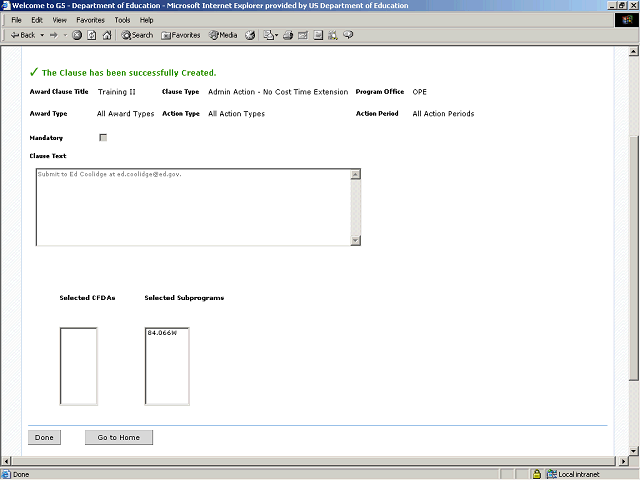Click the security lock status icon
Image resolution: width=640 pixels, height=480 pixels.
537,474
